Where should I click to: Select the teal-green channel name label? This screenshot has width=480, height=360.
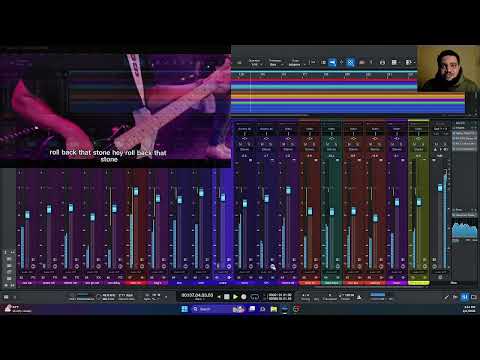(x=331, y=283)
